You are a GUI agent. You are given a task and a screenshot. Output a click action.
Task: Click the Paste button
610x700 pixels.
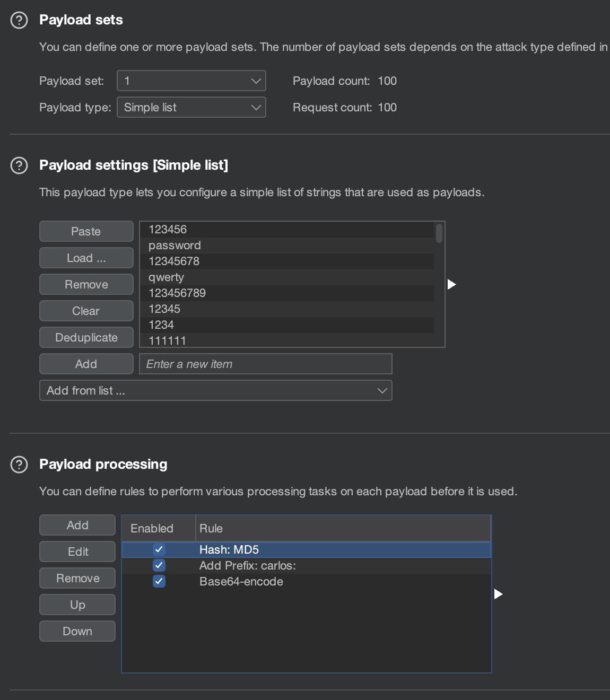click(x=86, y=232)
